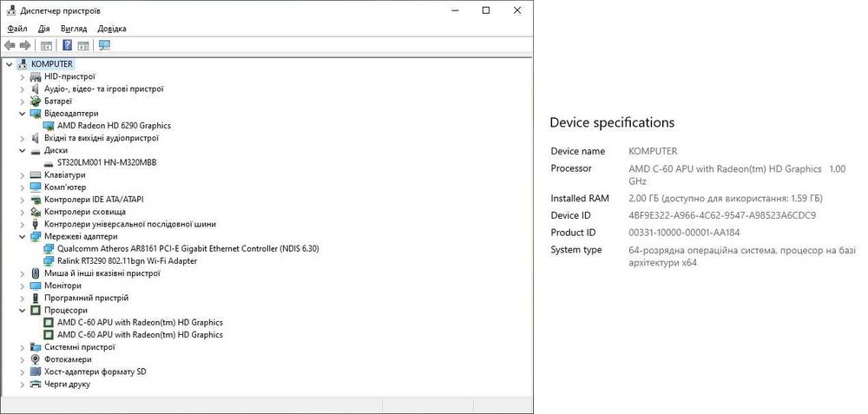Click the Монітори monitor icon
The width and height of the screenshot is (868, 414).
36,286
